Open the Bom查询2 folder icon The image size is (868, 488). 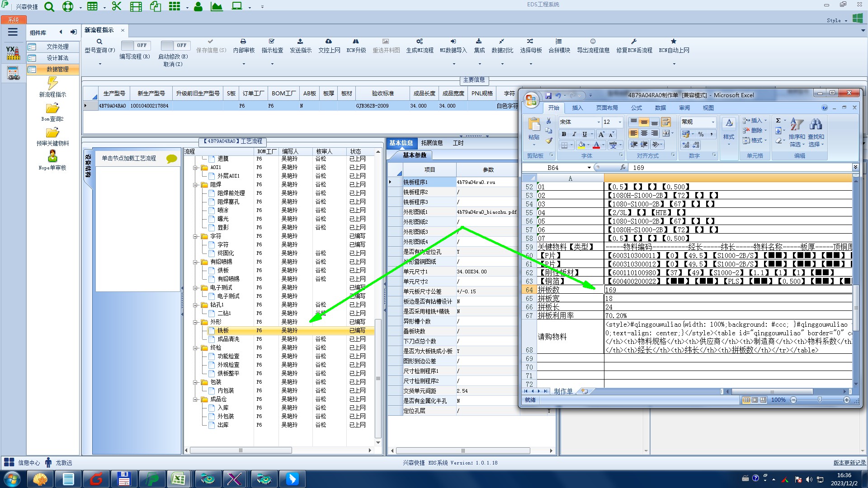coord(52,109)
